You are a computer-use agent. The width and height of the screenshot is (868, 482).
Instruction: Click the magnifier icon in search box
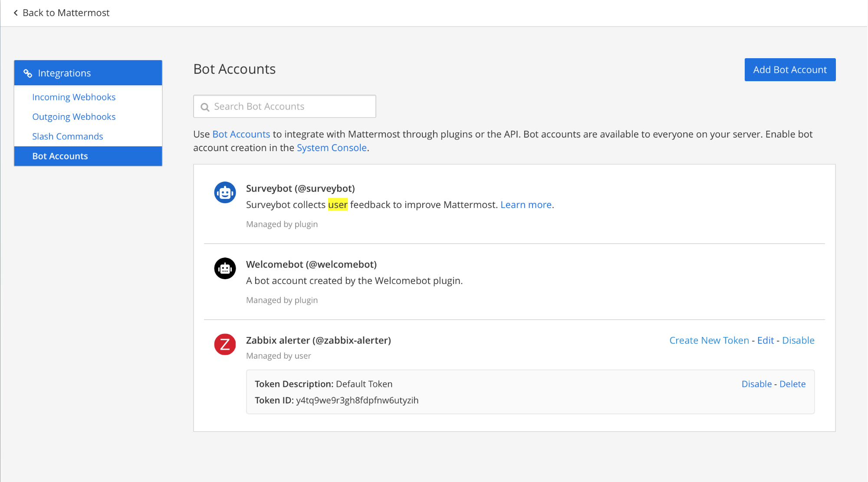click(205, 107)
